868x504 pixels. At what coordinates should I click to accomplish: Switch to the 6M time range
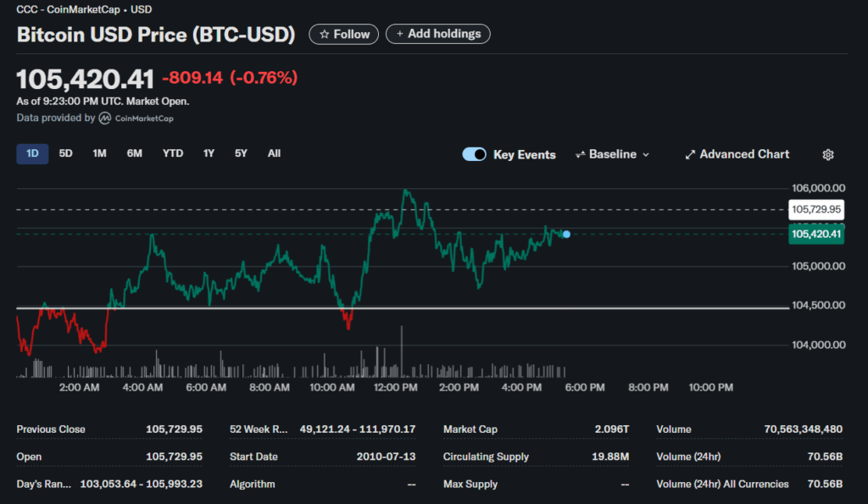point(134,154)
